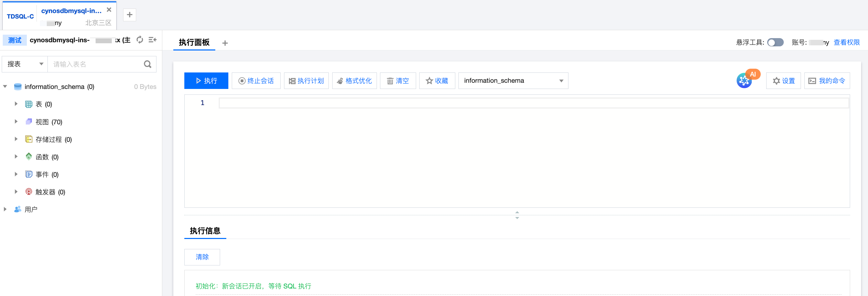Collapse the sidebar using the collapse icon

[x=152, y=40]
